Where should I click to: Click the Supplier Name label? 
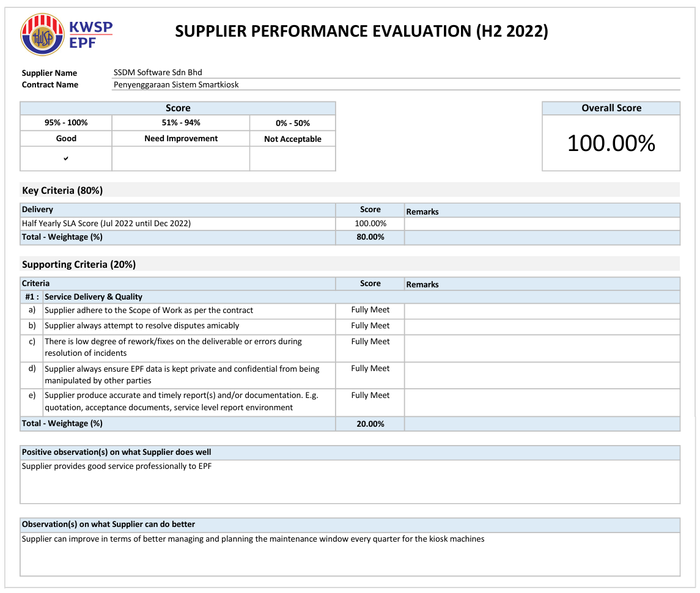(49, 73)
